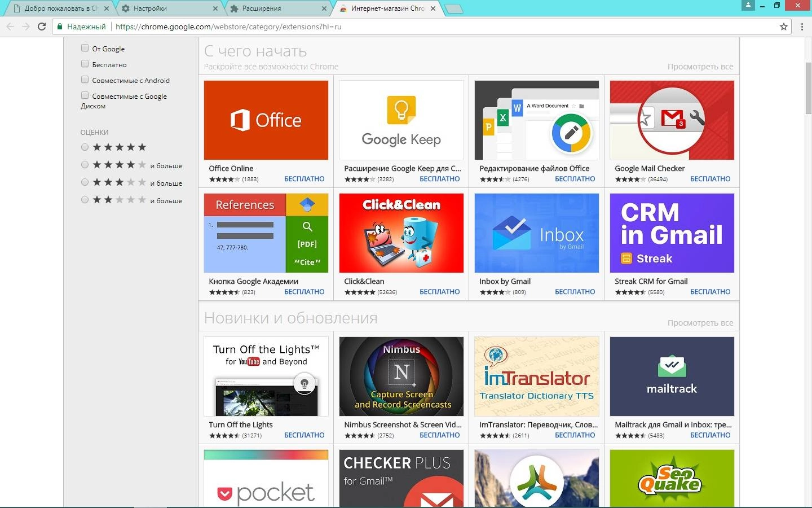
Task: View all in Новинки и обновления section
Action: pyautogui.click(x=700, y=323)
